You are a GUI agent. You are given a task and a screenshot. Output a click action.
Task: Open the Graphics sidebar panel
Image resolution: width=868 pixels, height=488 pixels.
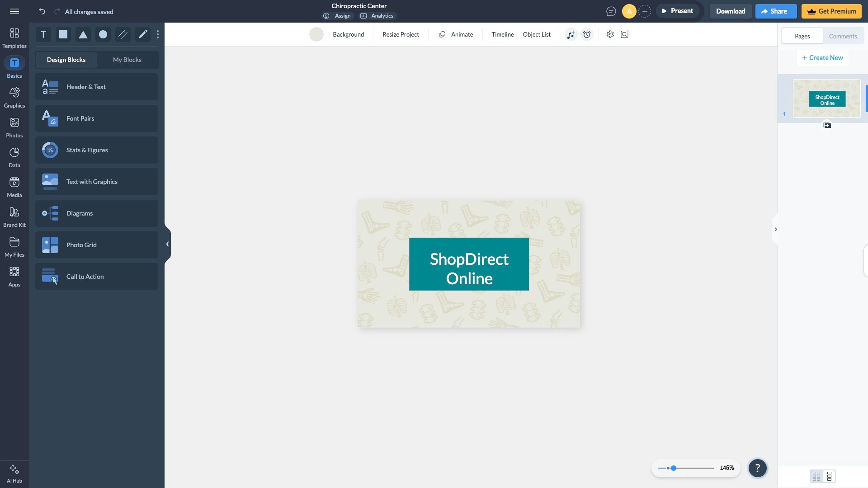click(x=14, y=98)
